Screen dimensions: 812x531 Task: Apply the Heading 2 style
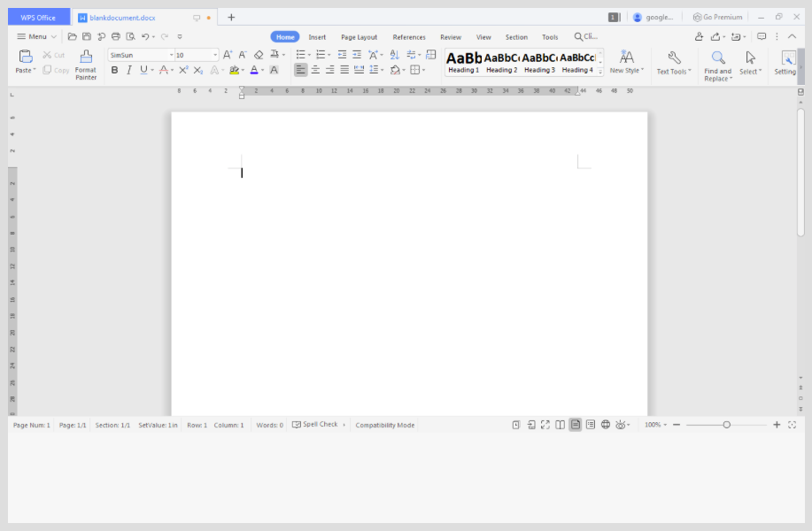[x=501, y=63]
